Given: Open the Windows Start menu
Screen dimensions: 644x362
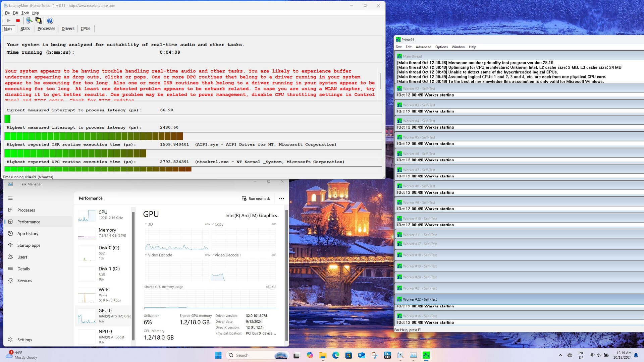Looking at the screenshot, I should click(x=218, y=355).
